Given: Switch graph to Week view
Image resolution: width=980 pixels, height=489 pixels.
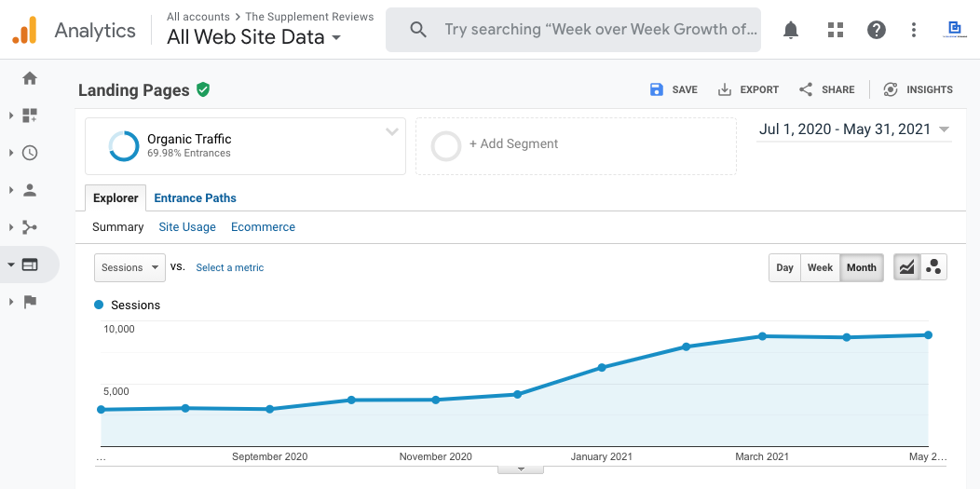Looking at the screenshot, I should tap(820, 267).
